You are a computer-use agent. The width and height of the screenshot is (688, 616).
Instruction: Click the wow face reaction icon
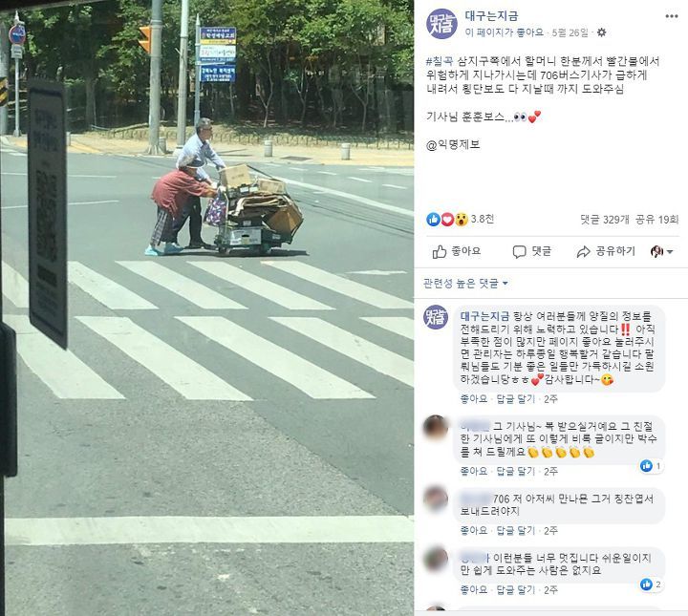(462, 220)
